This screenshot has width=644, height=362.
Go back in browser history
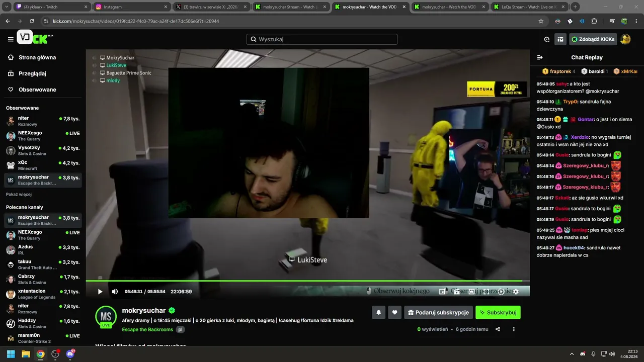pyautogui.click(x=8, y=21)
